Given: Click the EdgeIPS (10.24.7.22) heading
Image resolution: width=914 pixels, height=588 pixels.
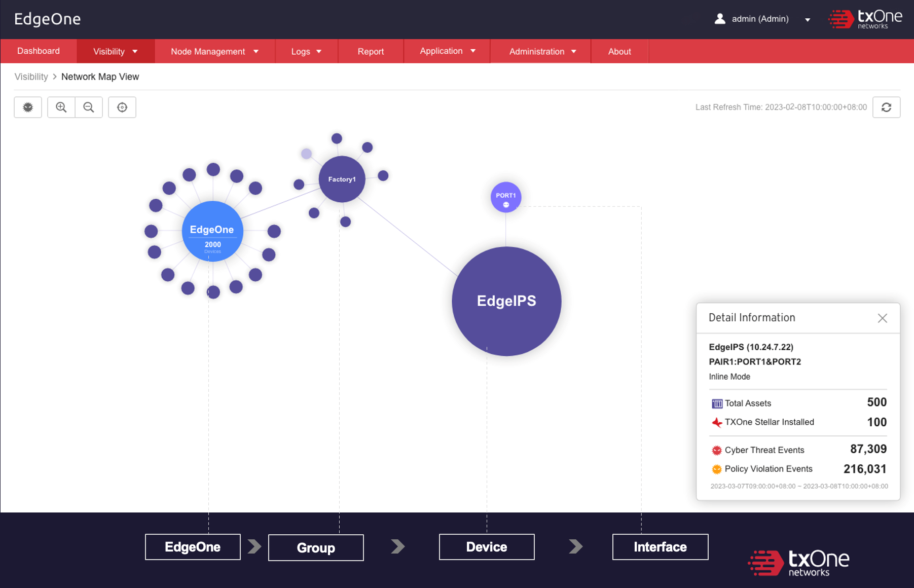Looking at the screenshot, I should click(x=751, y=347).
